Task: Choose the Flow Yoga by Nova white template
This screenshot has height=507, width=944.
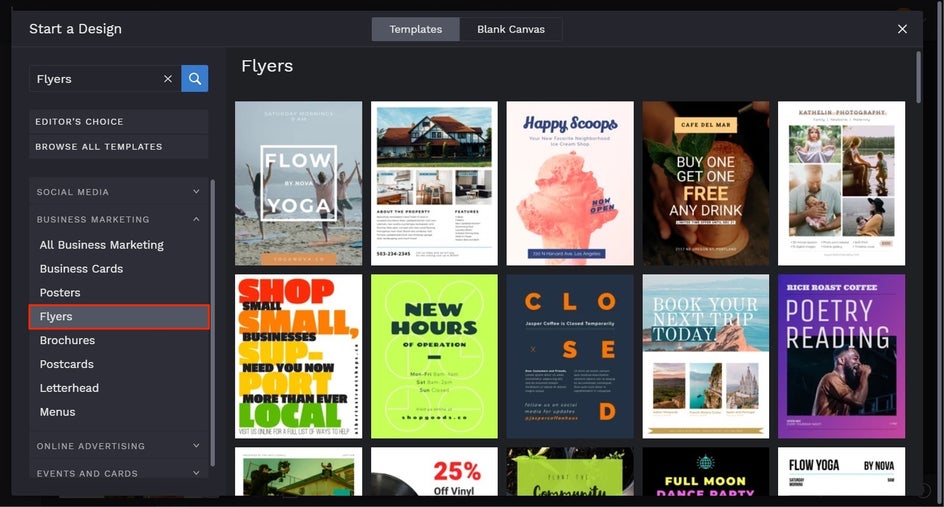Action: pos(841,471)
